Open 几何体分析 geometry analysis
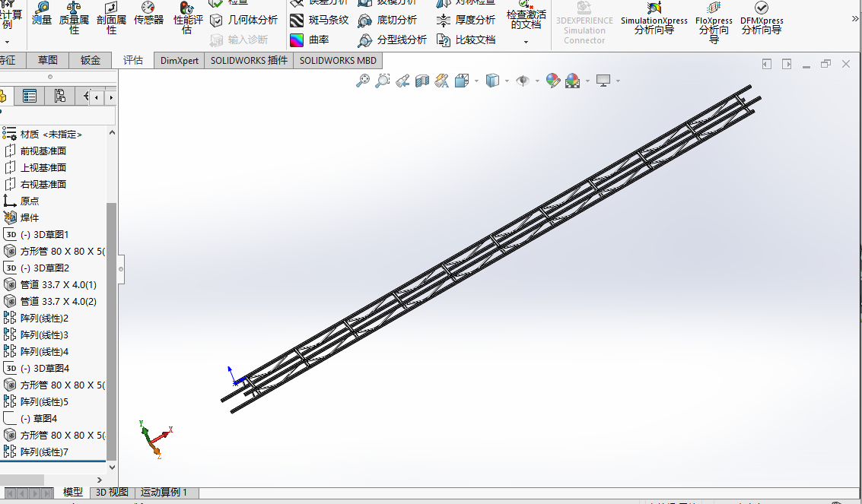Screen dimensions: 862x504 coord(243,21)
